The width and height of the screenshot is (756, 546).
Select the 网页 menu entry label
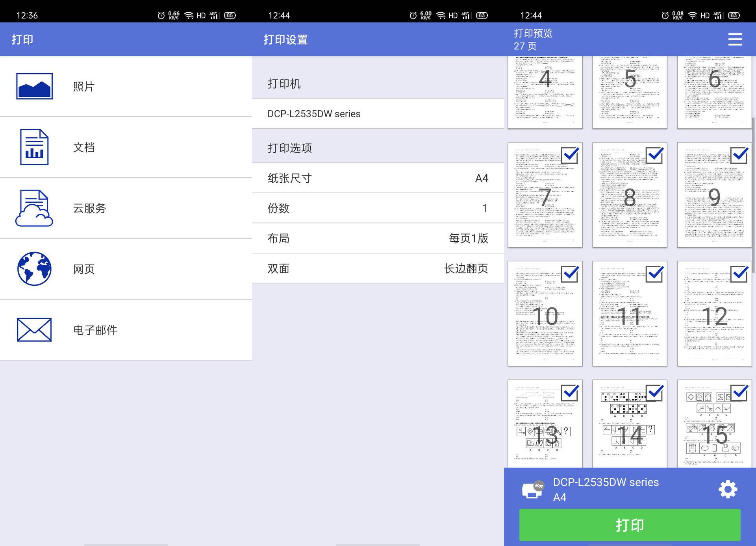point(84,269)
